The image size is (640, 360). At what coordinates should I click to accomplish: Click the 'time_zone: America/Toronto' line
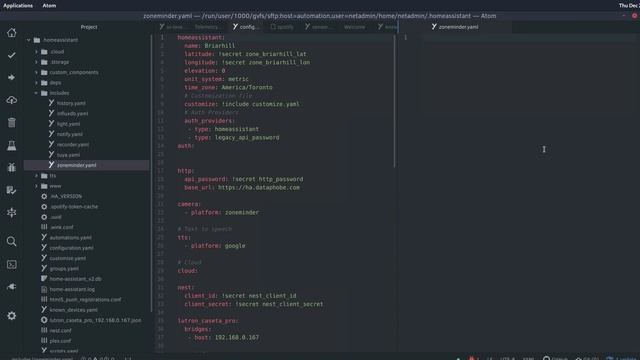(x=228, y=87)
